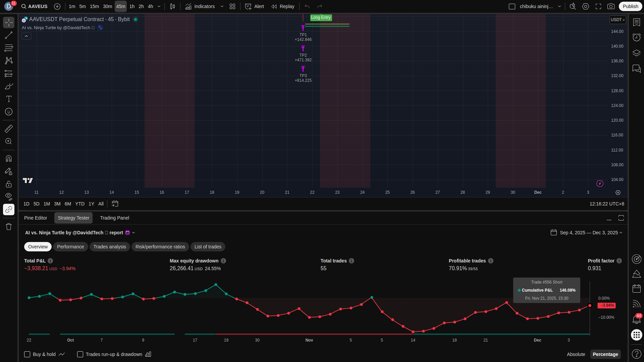Collapse the indicator legend chevron
Screen dimensions: 644x362
(26, 36)
